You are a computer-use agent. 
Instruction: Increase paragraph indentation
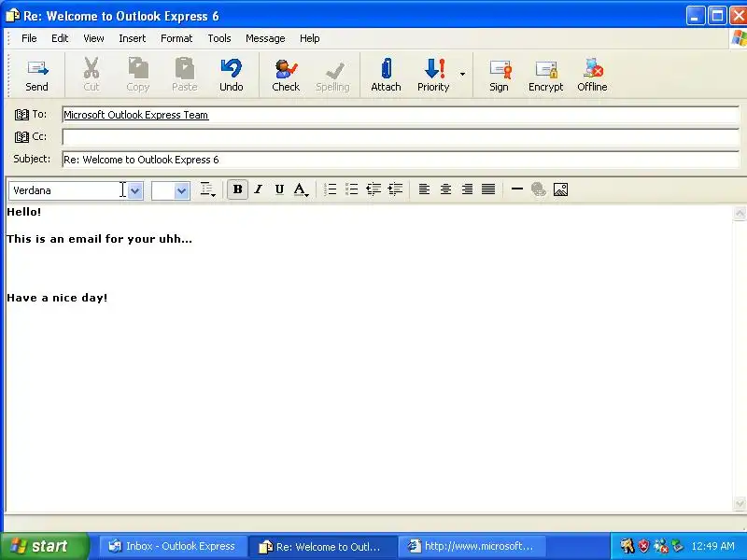point(395,189)
